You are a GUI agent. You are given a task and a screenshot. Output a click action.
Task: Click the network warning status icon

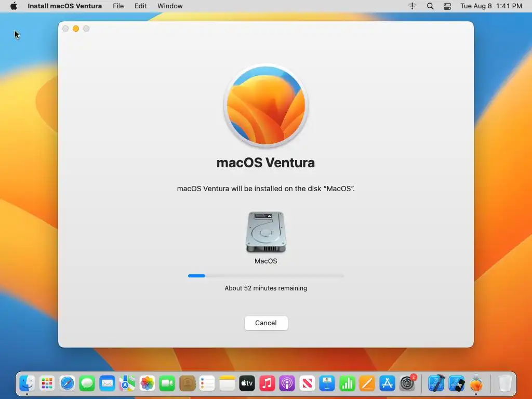pos(412,6)
